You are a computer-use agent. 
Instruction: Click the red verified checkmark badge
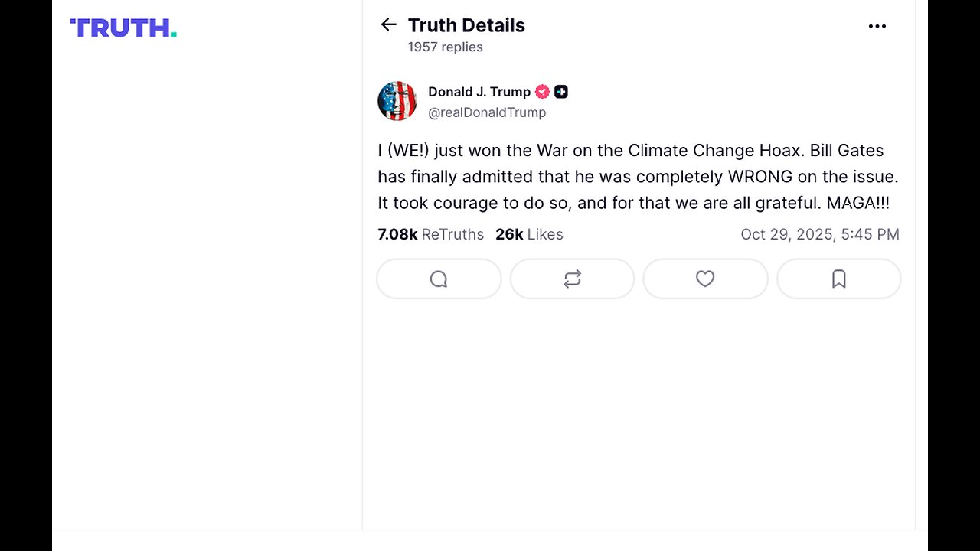coord(542,92)
